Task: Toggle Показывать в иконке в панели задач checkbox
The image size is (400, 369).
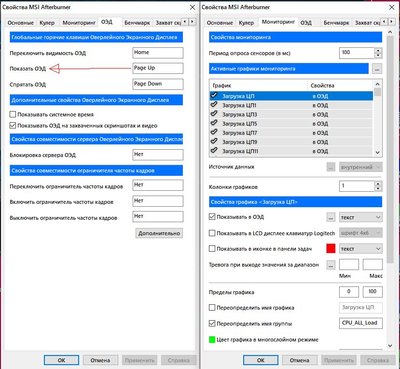Action: click(x=212, y=249)
